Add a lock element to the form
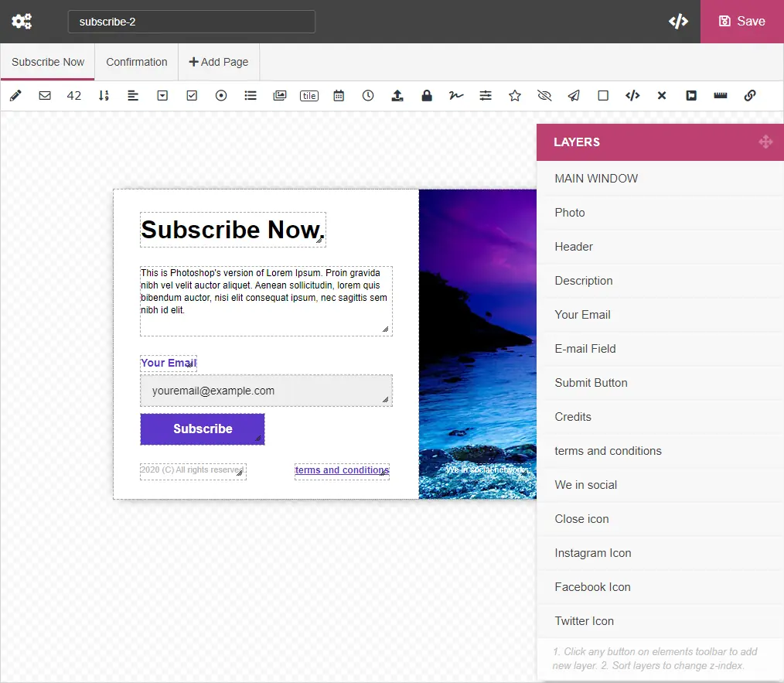Viewport: 784px width, 683px height. point(426,95)
